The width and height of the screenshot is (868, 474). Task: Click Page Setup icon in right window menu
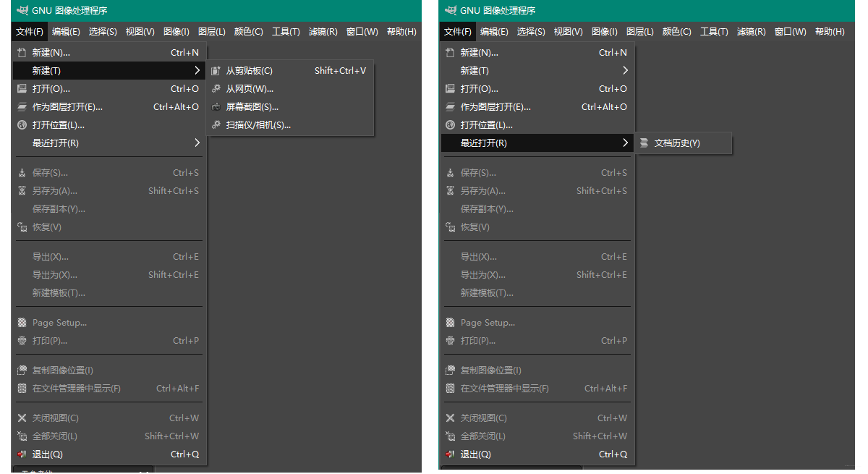[x=450, y=322]
